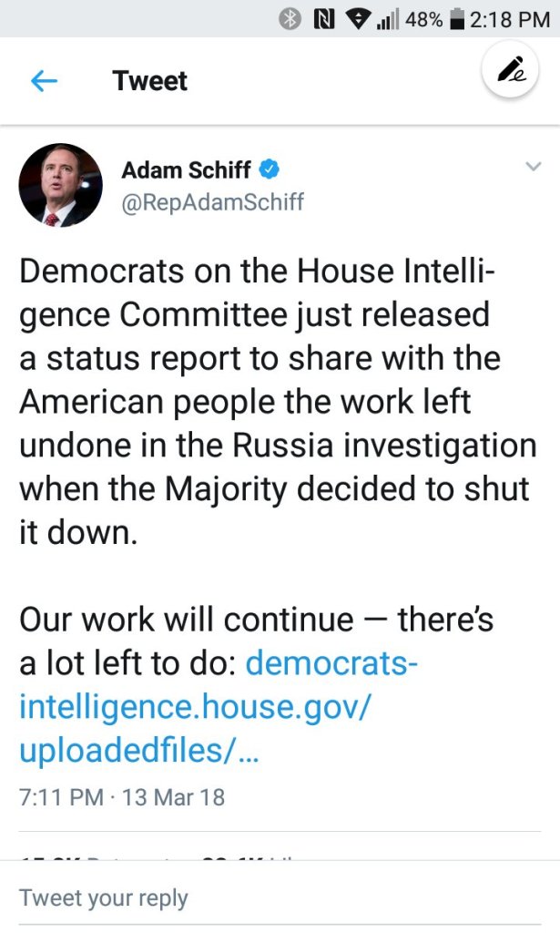
Task: Expand the tweet options chevron
Action: coord(534,166)
